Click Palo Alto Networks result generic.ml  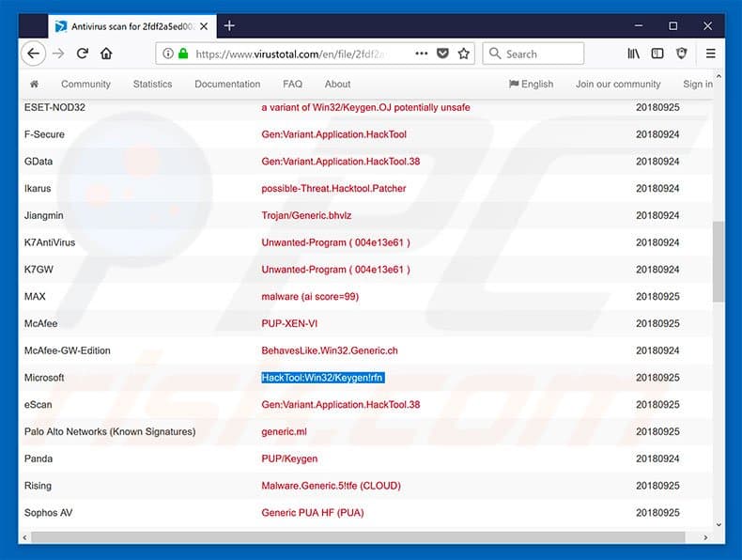[x=284, y=431]
